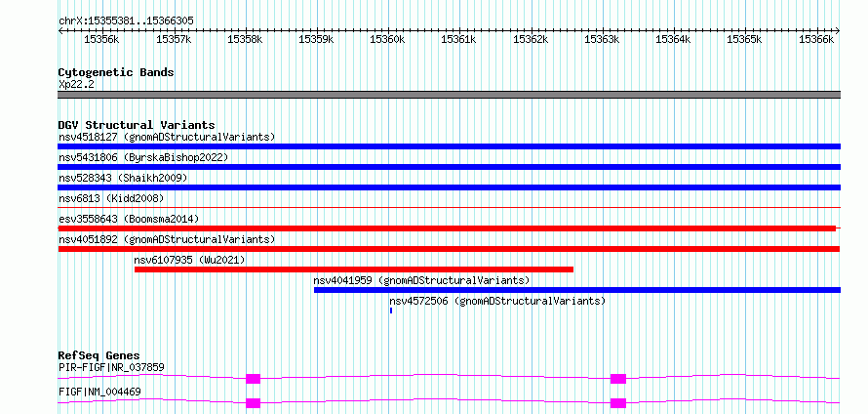Click the 15356k ruler label
The width and height of the screenshot is (868, 414).
pos(101,39)
